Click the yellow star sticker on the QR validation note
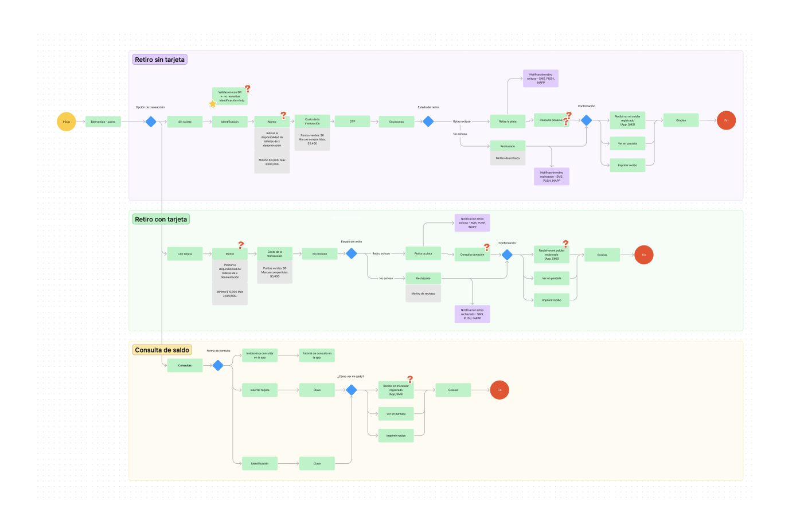 (x=212, y=104)
